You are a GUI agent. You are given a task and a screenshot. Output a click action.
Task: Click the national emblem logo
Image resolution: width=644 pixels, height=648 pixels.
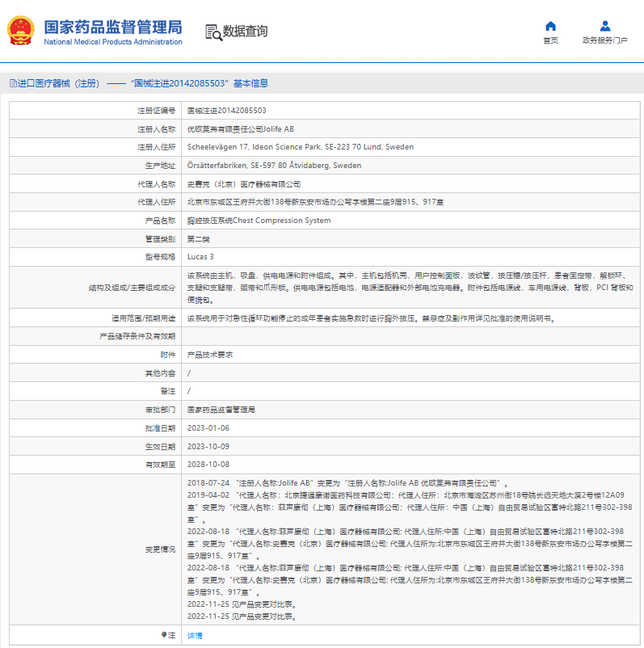click(x=21, y=31)
